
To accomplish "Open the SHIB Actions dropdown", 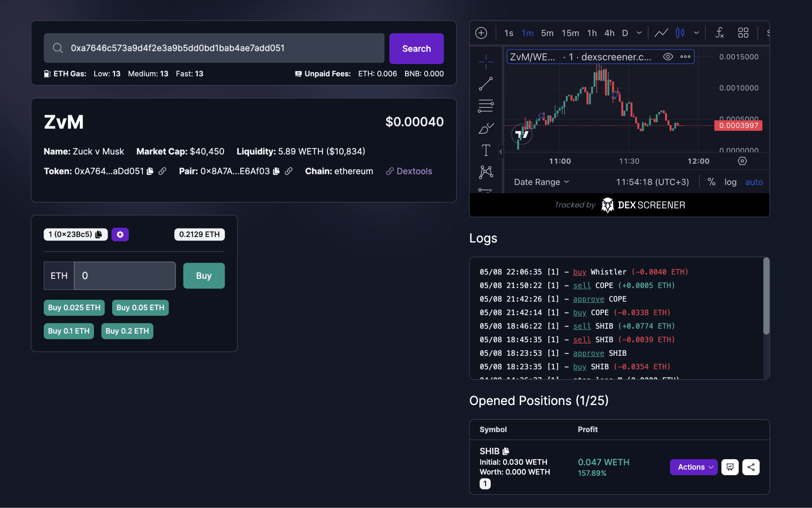I will point(694,467).
